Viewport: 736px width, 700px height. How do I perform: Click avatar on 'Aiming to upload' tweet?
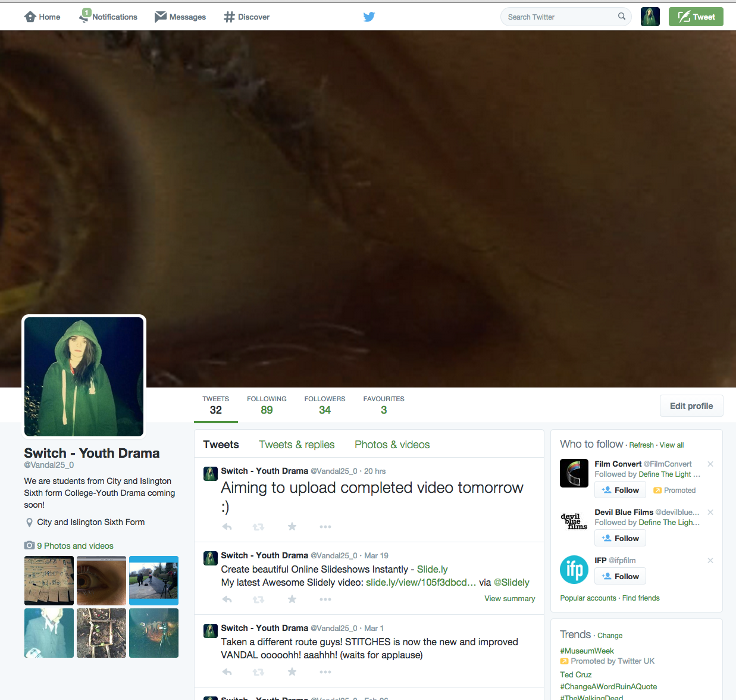coord(211,474)
